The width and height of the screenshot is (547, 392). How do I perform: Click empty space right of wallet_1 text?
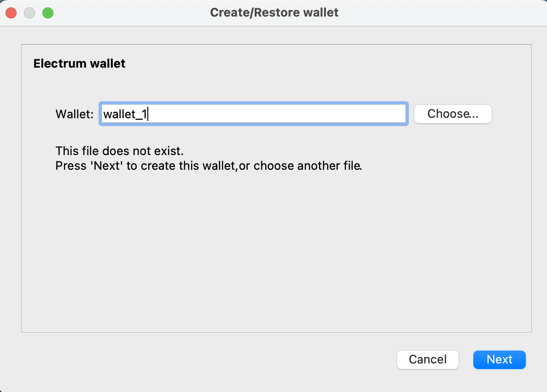pyautogui.click(x=276, y=114)
